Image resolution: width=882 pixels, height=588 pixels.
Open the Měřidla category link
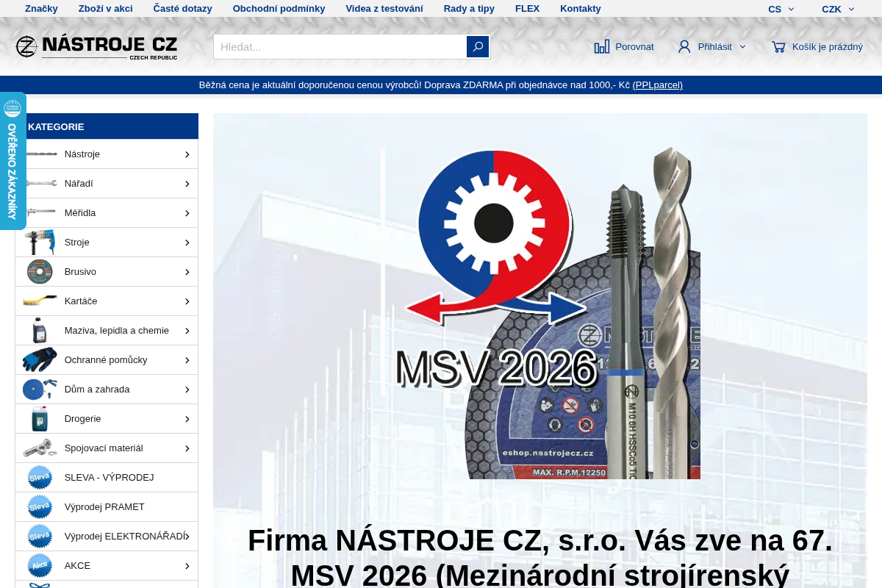80,213
